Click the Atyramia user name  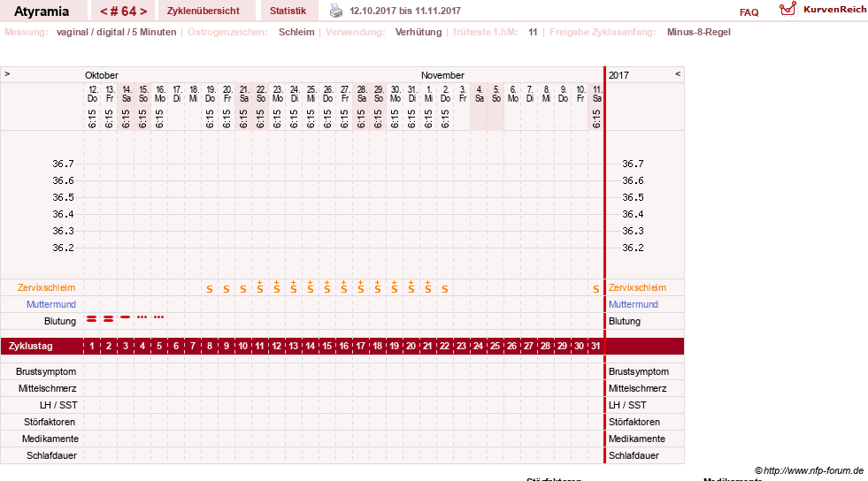tap(42, 11)
